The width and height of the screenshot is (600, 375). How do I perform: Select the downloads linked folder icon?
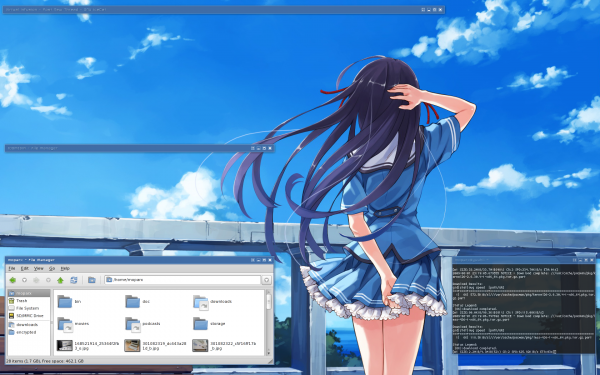[200, 302]
